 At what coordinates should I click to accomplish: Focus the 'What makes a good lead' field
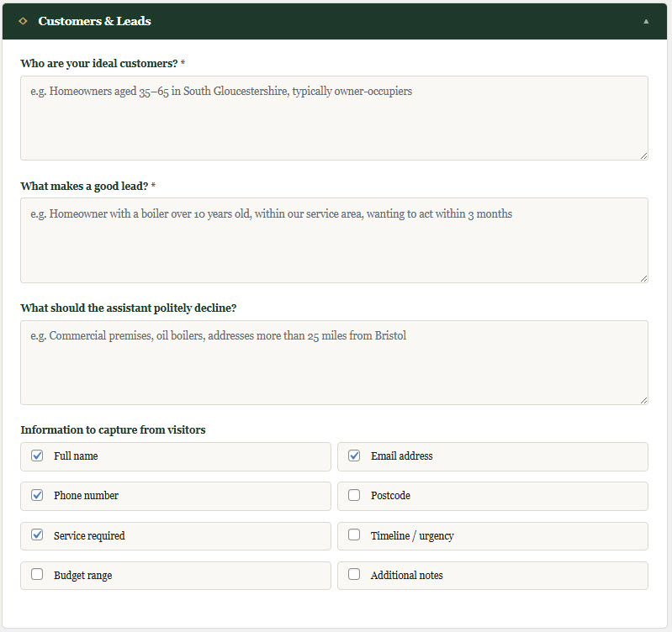click(x=334, y=240)
